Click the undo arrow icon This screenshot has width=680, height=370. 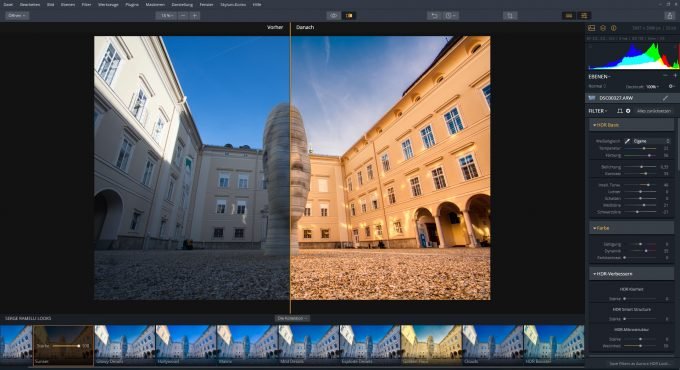tap(434, 16)
